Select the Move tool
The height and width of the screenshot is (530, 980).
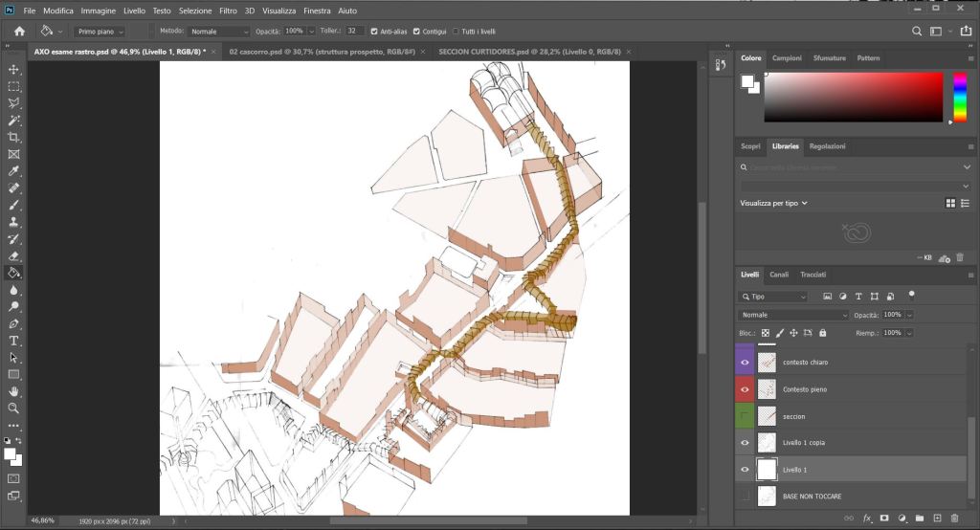[13, 70]
